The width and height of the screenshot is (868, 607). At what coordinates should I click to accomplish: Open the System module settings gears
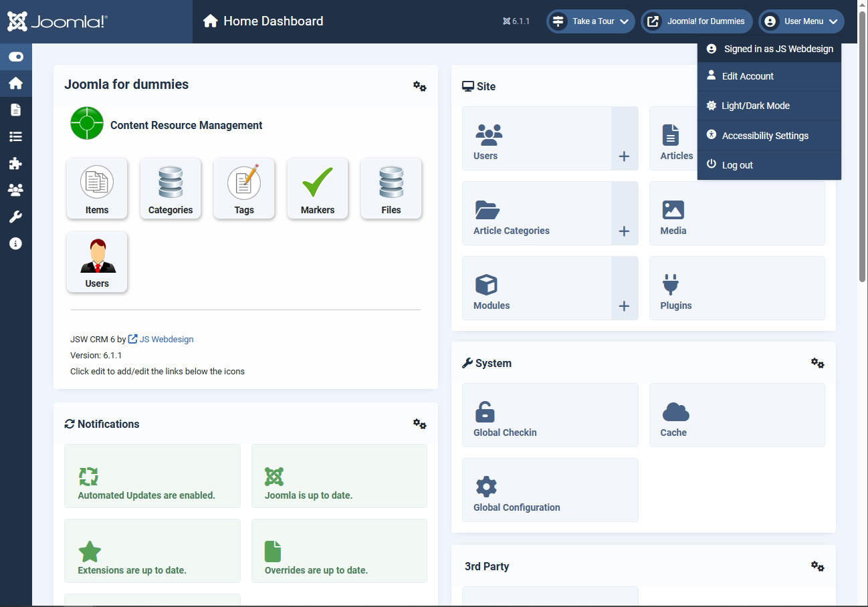pyautogui.click(x=817, y=363)
